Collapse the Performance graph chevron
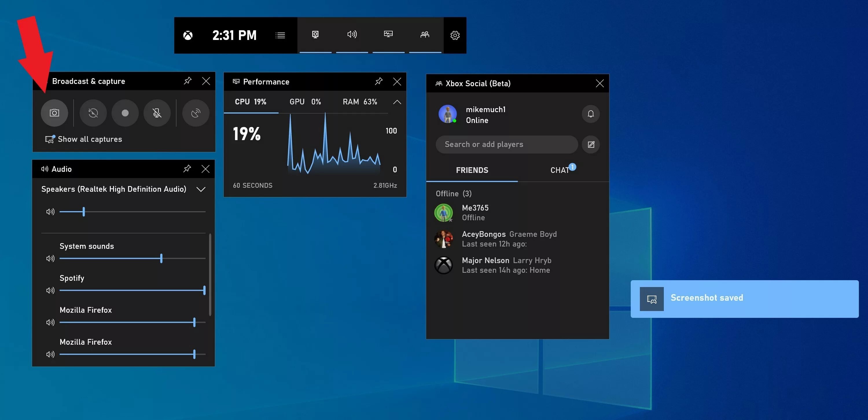This screenshot has width=868, height=420. click(397, 102)
